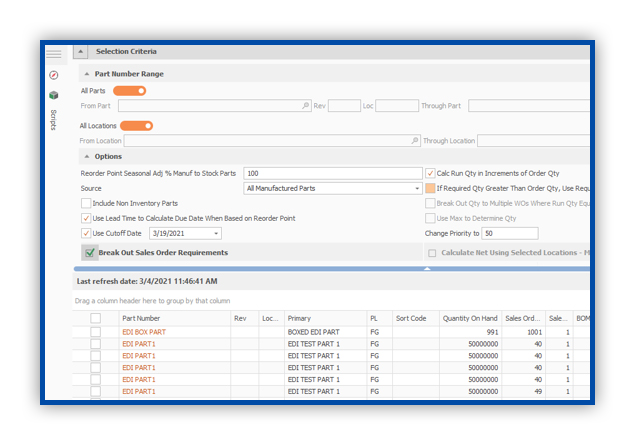Collapse the Options section
This screenshot has height=445, width=635.
(x=87, y=157)
